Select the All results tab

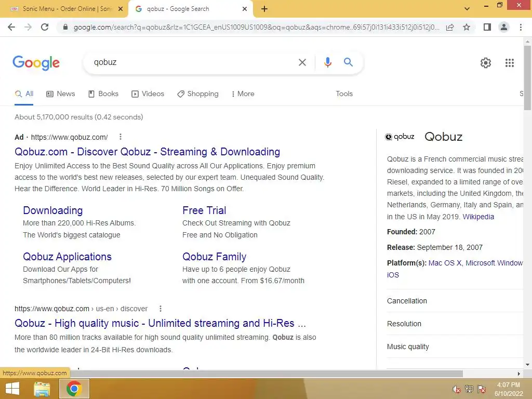[x=24, y=94]
